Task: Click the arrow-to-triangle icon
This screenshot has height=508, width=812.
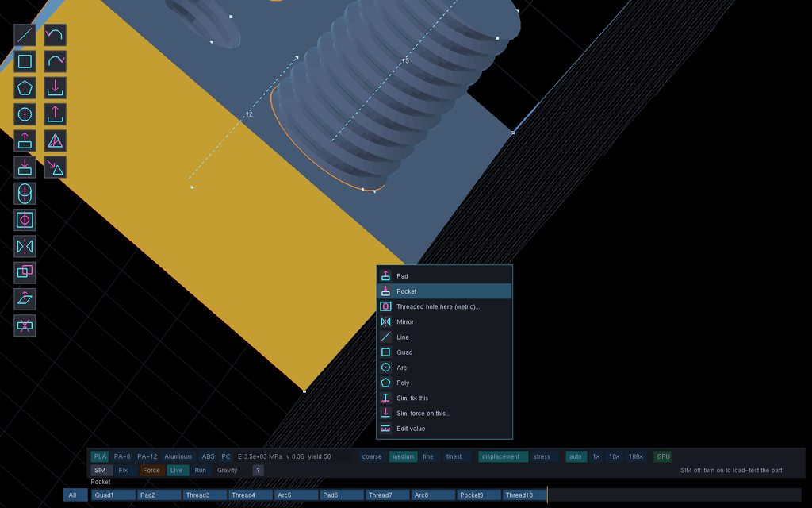Action: click(x=56, y=167)
